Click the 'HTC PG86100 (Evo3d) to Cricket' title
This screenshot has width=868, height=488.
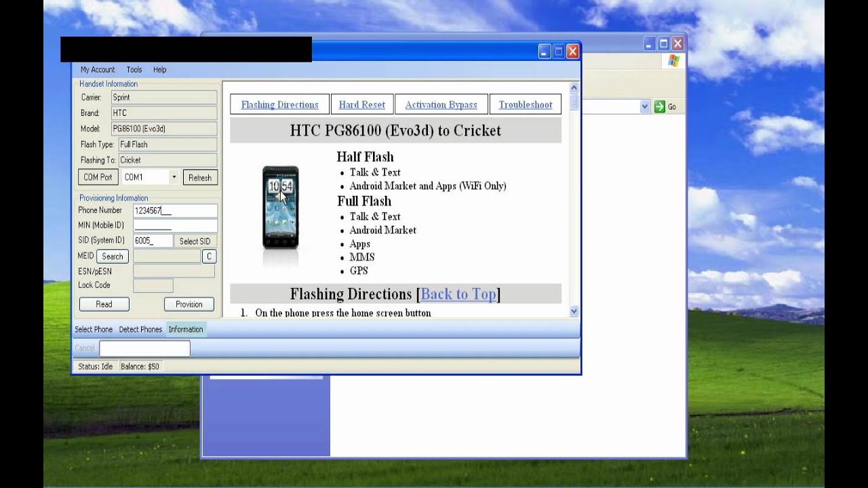[395, 131]
